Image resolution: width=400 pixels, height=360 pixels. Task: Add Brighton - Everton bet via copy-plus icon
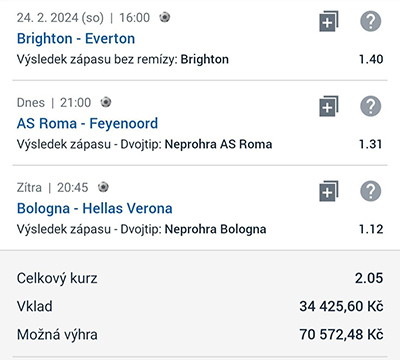329,21
